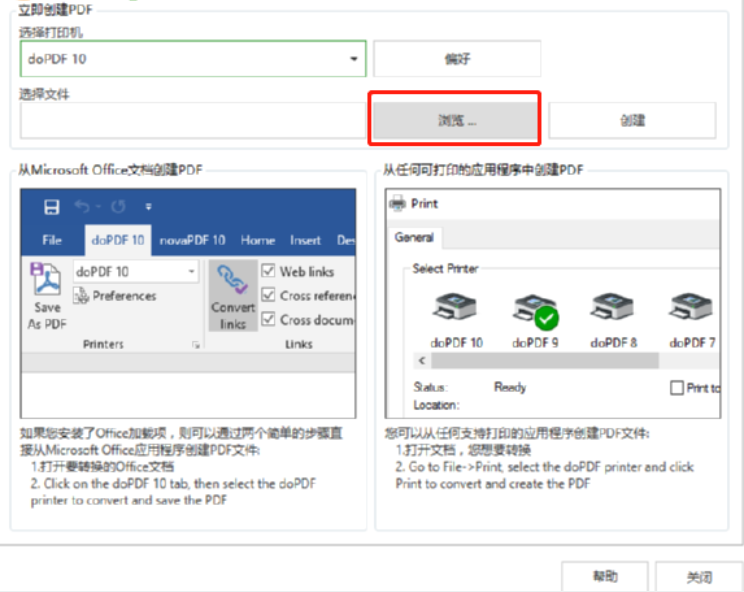The image size is (744, 592).
Task: Select the doPDF 10 printer icon
Action: point(455,306)
